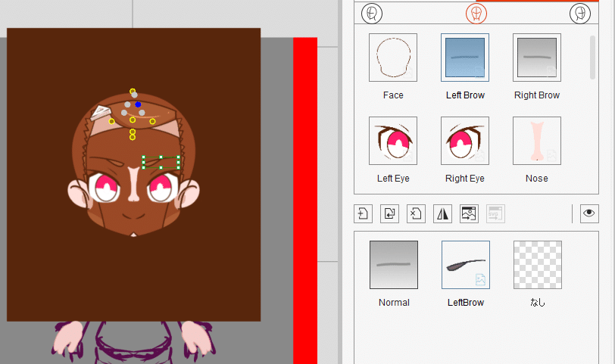This screenshot has height=364, width=615.
Task: Click the character's nose on the canvas
Action: pos(134,183)
